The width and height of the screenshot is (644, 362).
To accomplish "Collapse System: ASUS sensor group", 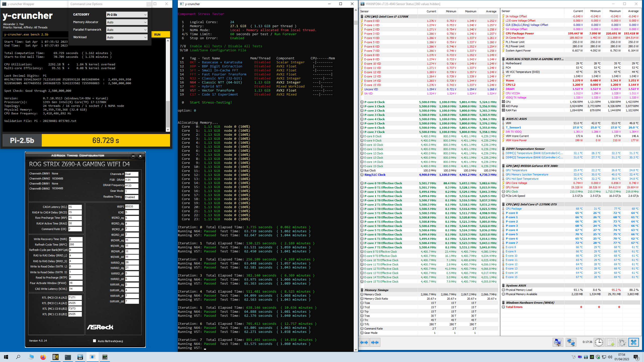I will pyautogui.click(x=503, y=286).
